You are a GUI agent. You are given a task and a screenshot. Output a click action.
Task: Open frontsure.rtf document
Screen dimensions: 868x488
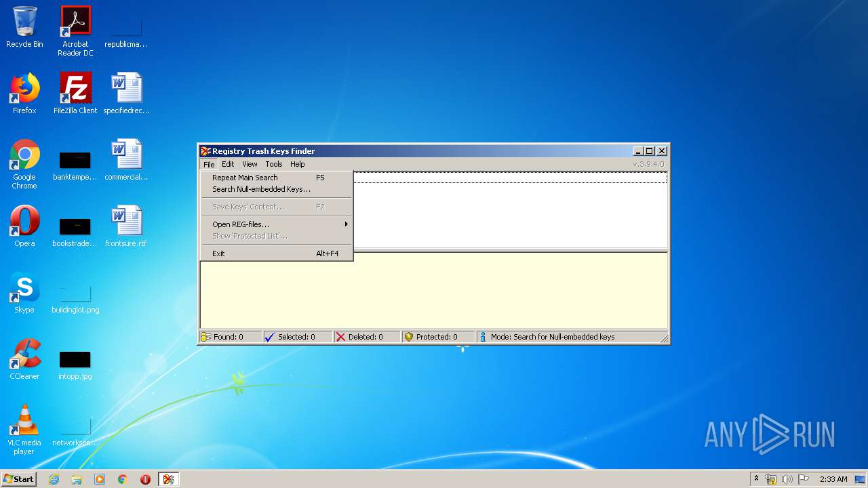coord(126,226)
